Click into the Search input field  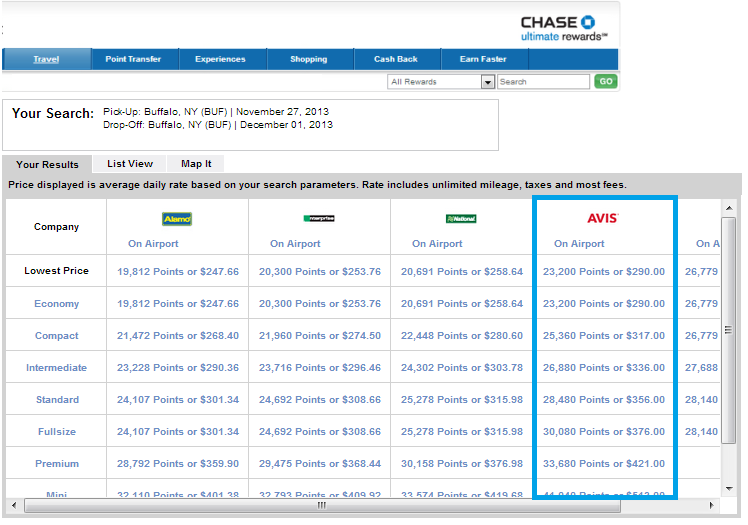point(543,82)
